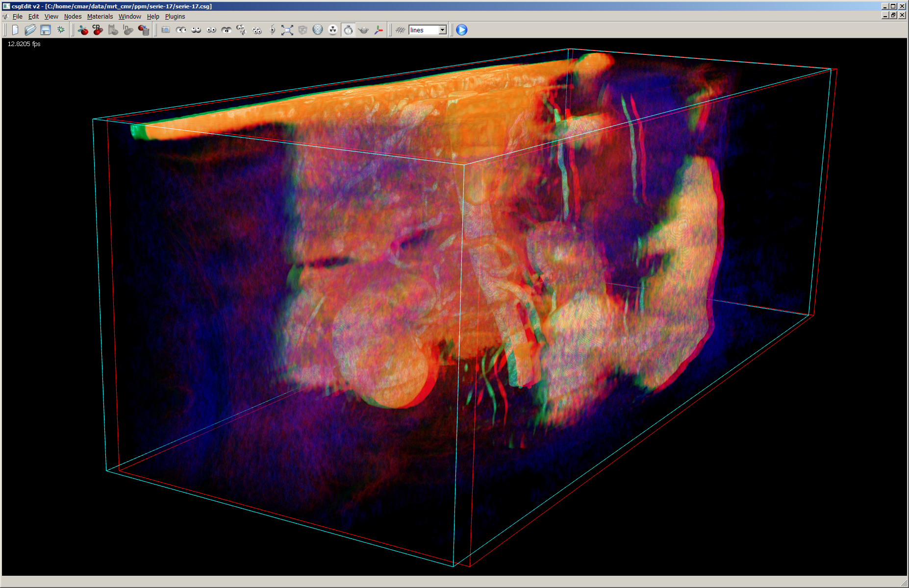909x588 pixels.
Task: Click the fit-to-view frame icon
Action: pyautogui.click(x=287, y=30)
